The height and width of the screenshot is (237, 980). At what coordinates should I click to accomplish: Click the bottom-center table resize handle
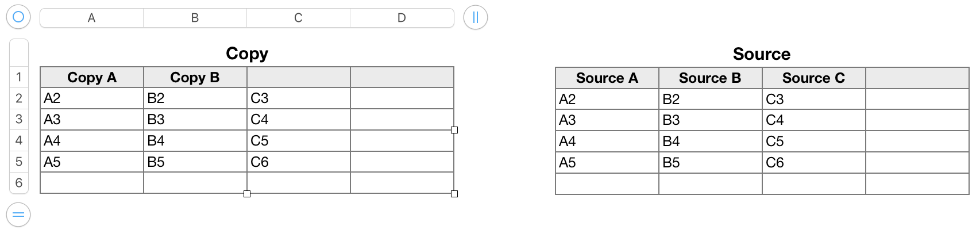pos(247,194)
